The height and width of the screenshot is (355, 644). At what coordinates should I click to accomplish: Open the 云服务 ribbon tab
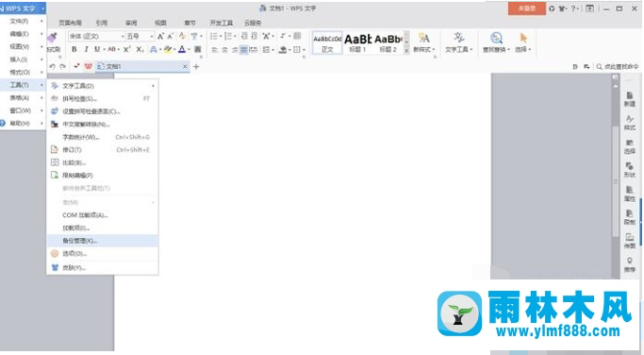pyautogui.click(x=253, y=23)
